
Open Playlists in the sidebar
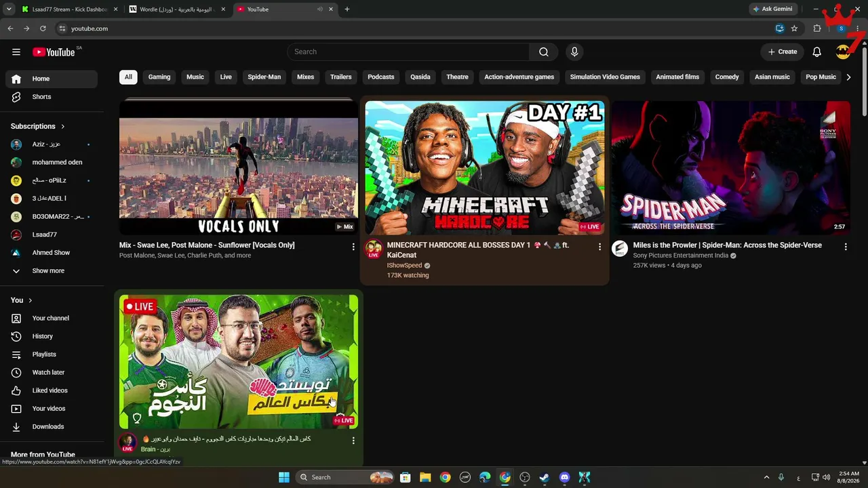click(x=52, y=354)
